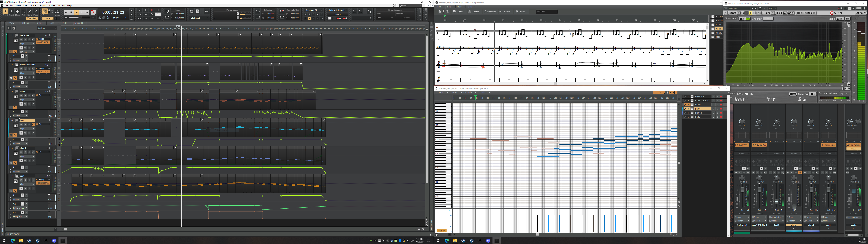Screen dimensions: 868x244
Task: Click the Mix Recall undo arrow icon
Action: coord(206,11)
